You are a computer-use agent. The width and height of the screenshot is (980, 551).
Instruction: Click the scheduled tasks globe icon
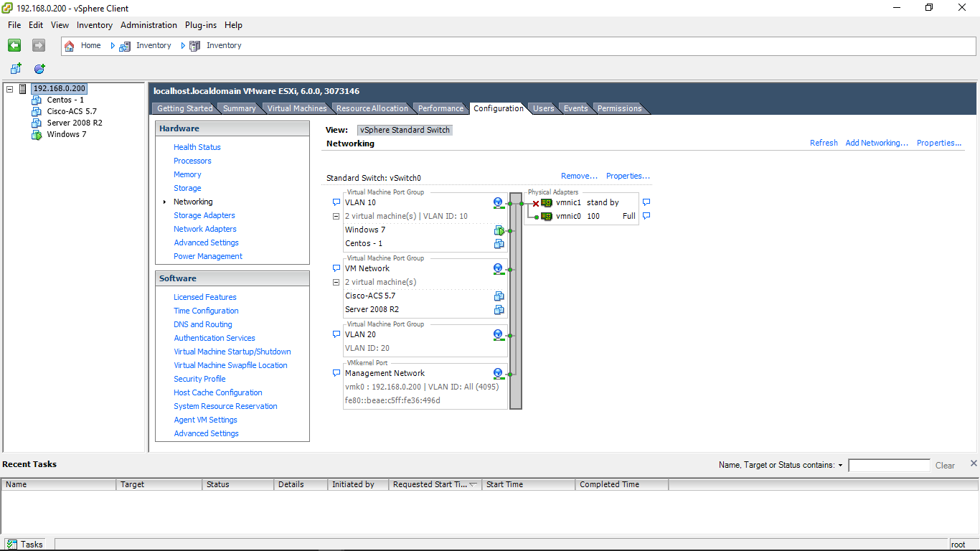pos(39,68)
